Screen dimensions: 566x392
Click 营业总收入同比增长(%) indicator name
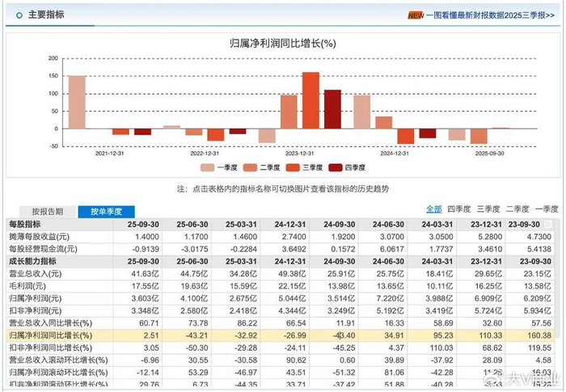tap(50, 323)
